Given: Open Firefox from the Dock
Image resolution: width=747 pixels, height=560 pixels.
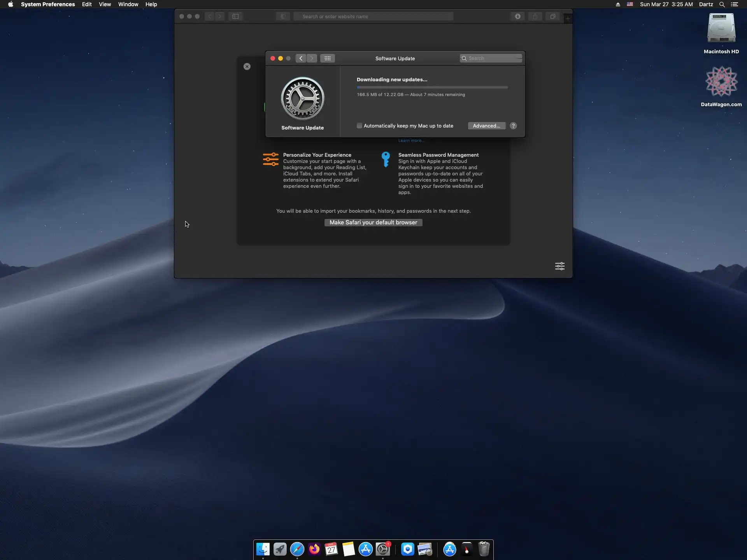Looking at the screenshot, I should click(314, 549).
